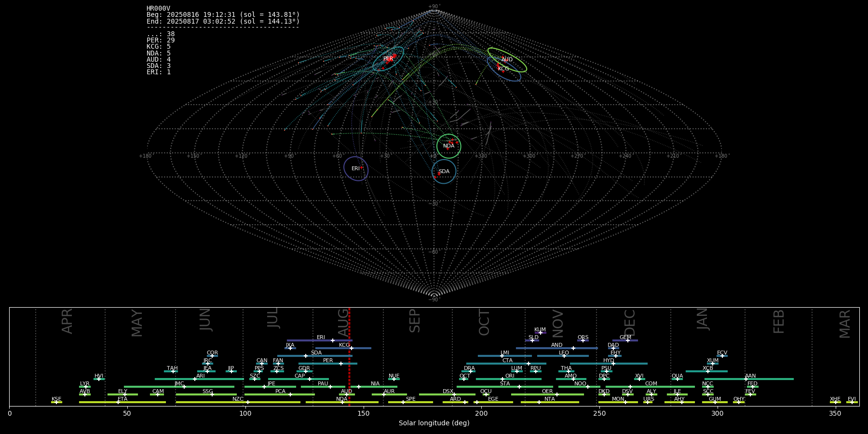Screen dimensions: 868x434
Task: Click the PER radiant label on sky map
Action: click(388, 59)
